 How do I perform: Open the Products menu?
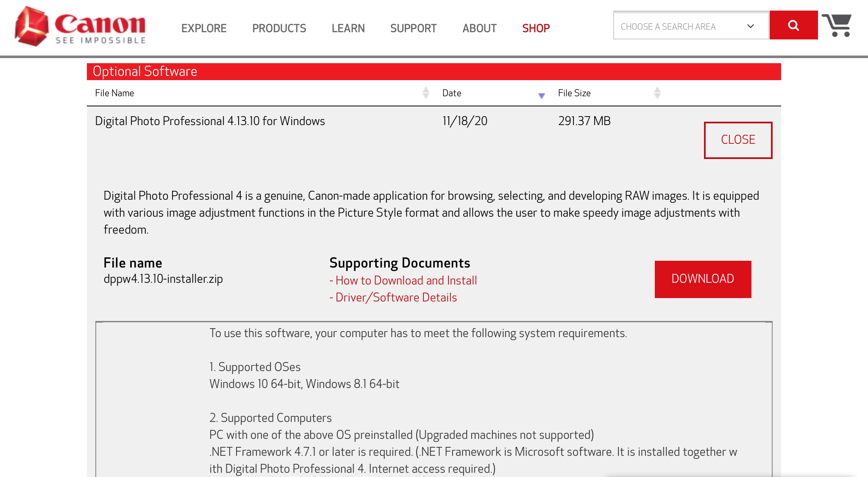click(x=279, y=28)
